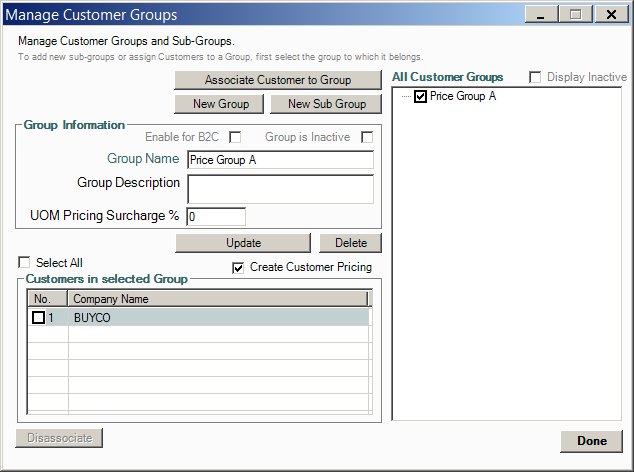Select Price Group A in the tree
This screenshot has width=634, height=472.
[x=462, y=97]
